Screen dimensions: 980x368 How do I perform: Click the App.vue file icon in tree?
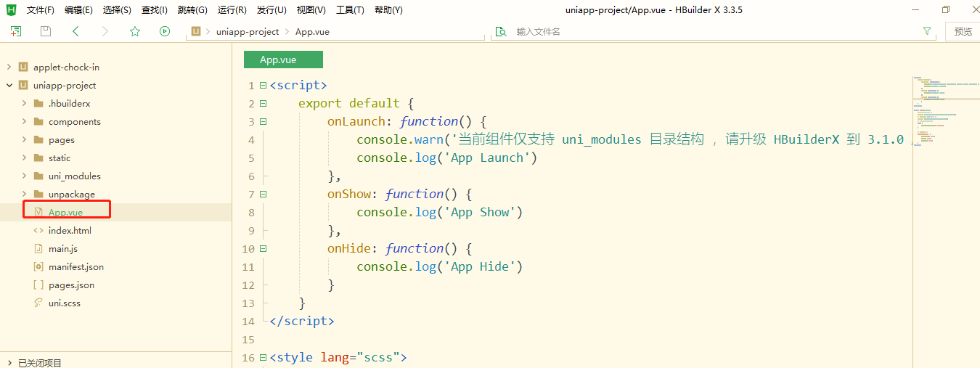(x=38, y=213)
